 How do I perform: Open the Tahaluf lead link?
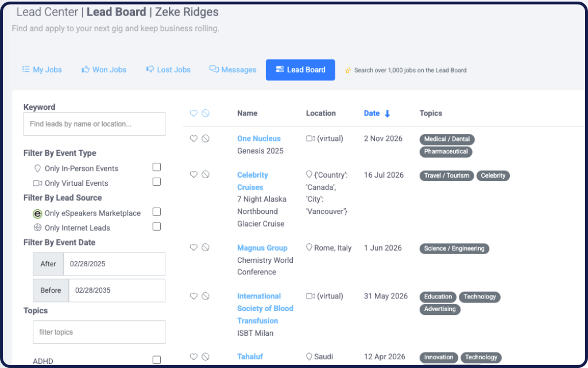point(250,356)
